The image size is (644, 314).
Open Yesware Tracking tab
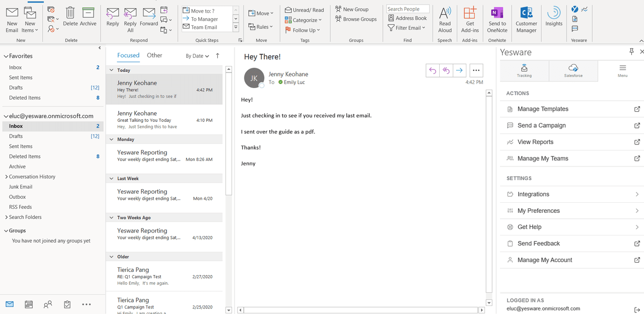click(524, 71)
